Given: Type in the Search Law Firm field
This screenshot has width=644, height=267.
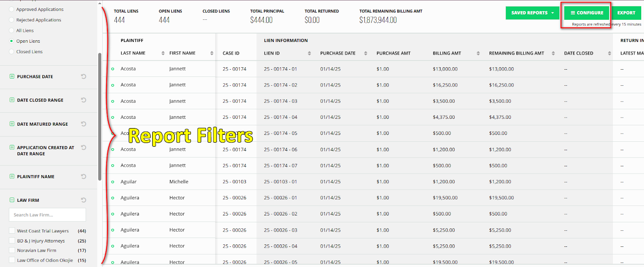Looking at the screenshot, I should point(47,215).
